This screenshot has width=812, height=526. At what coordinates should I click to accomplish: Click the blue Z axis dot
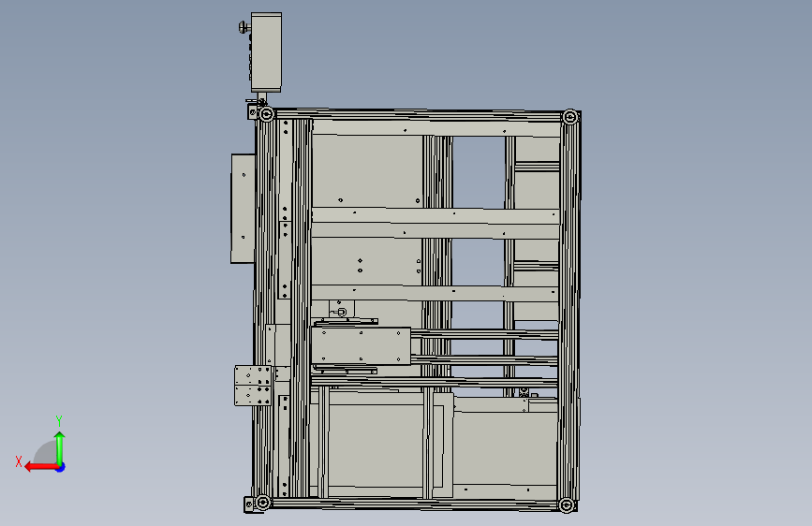(x=61, y=467)
